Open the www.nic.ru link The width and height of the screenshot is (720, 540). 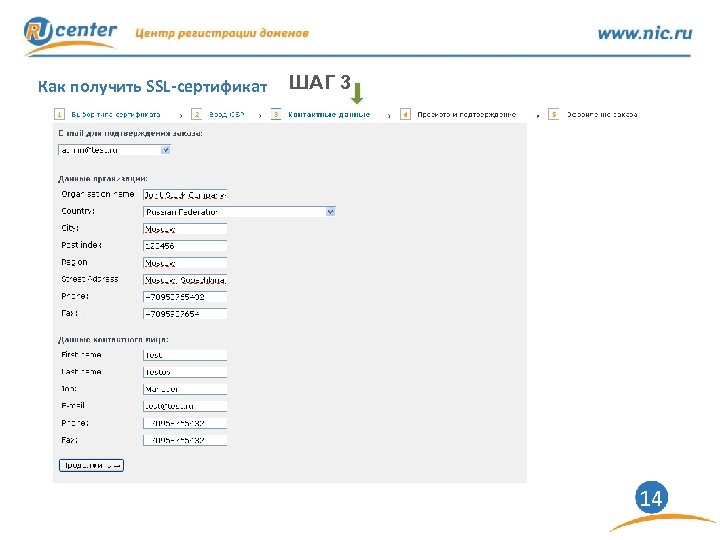coord(645,33)
